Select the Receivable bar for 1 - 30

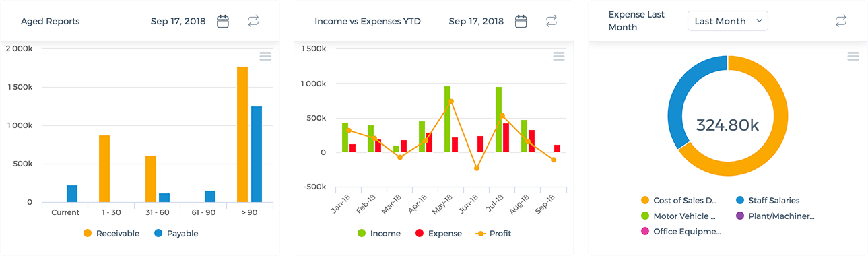[x=104, y=169]
